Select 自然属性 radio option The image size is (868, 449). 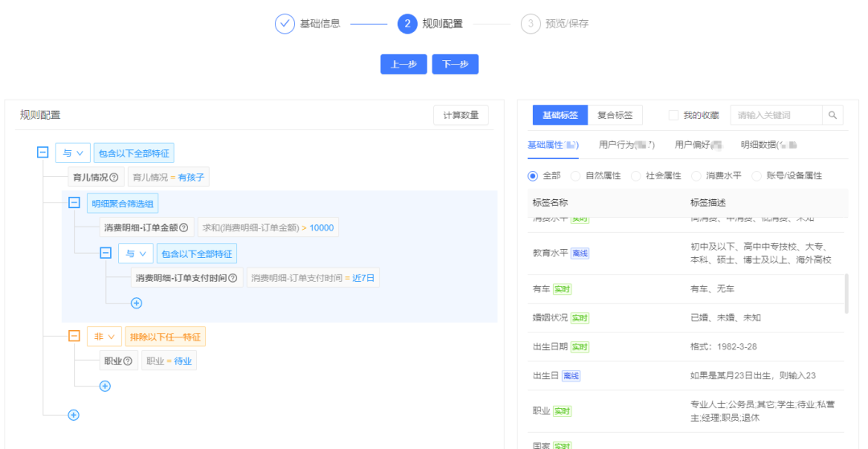click(x=575, y=176)
